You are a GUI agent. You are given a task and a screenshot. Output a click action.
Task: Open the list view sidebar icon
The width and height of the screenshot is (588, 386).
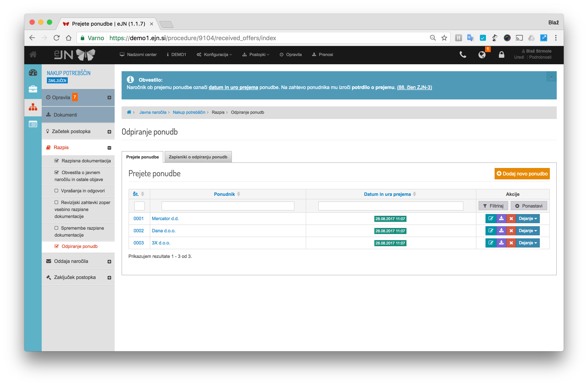(x=33, y=124)
